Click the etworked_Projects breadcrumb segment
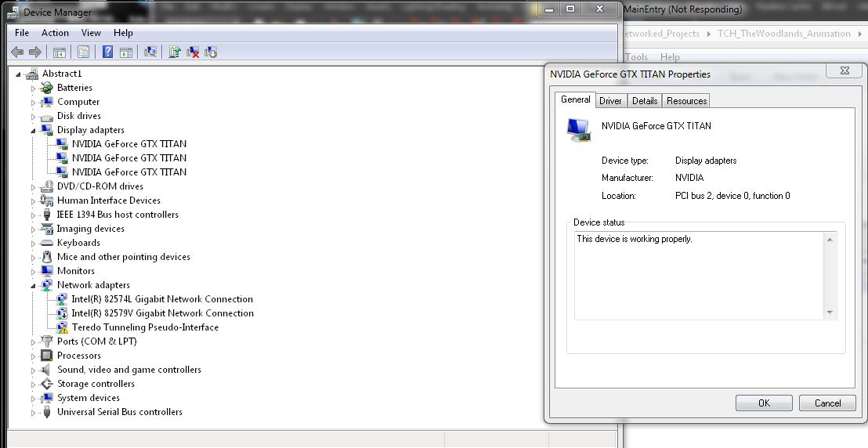868x448 pixels. tap(661, 34)
